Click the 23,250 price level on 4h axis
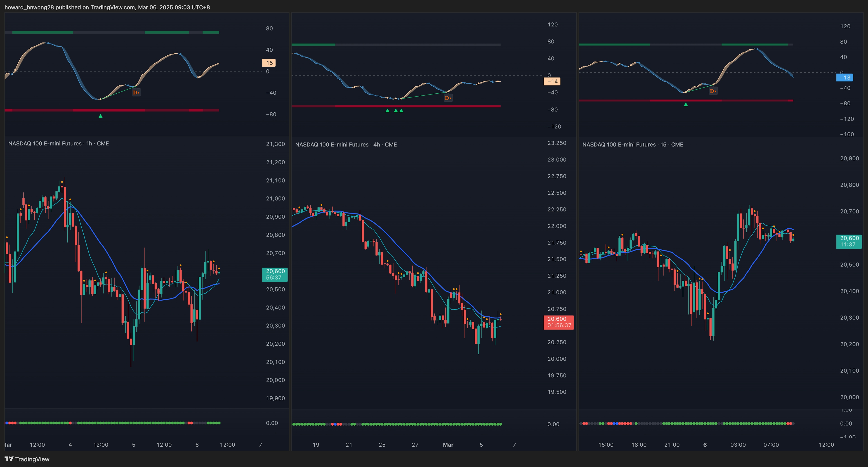Screen dimensions: 868x467 pyautogui.click(x=557, y=143)
